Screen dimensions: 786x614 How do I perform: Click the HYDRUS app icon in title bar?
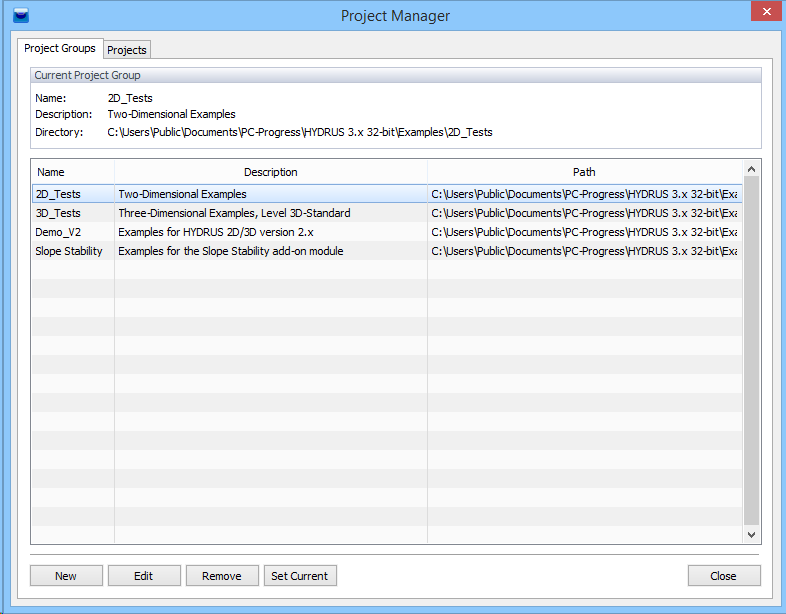click(21, 15)
